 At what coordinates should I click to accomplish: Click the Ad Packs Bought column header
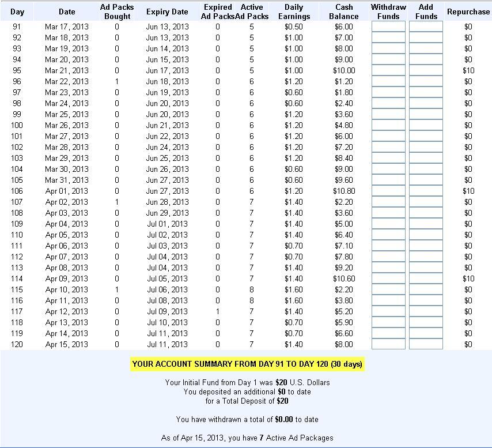pyautogui.click(x=117, y=12)
